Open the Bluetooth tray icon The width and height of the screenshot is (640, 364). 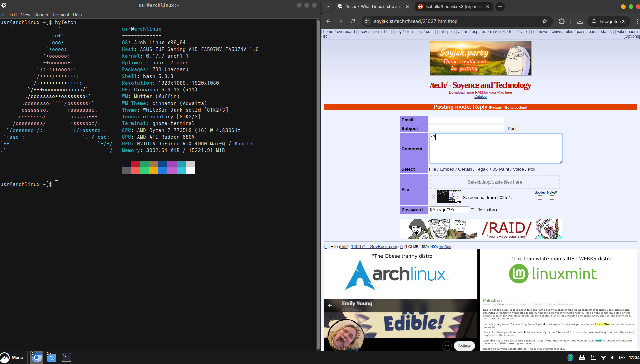[x=570, y=358]
